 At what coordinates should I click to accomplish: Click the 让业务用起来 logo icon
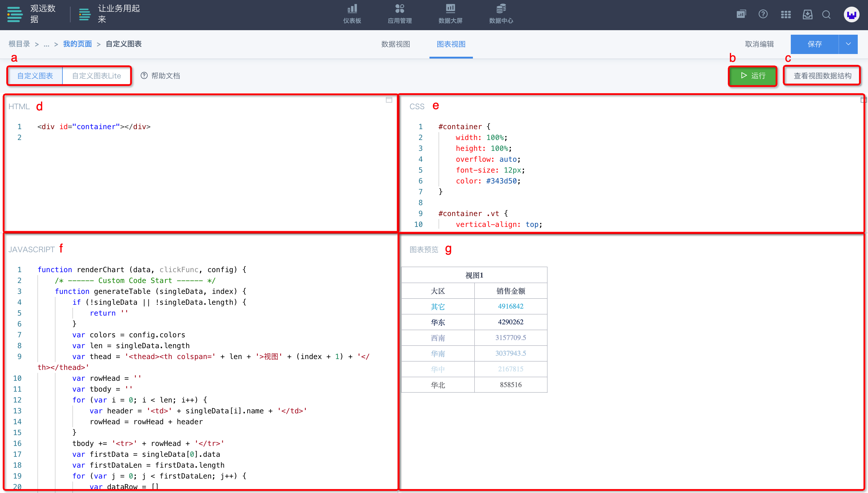(85, 14)
